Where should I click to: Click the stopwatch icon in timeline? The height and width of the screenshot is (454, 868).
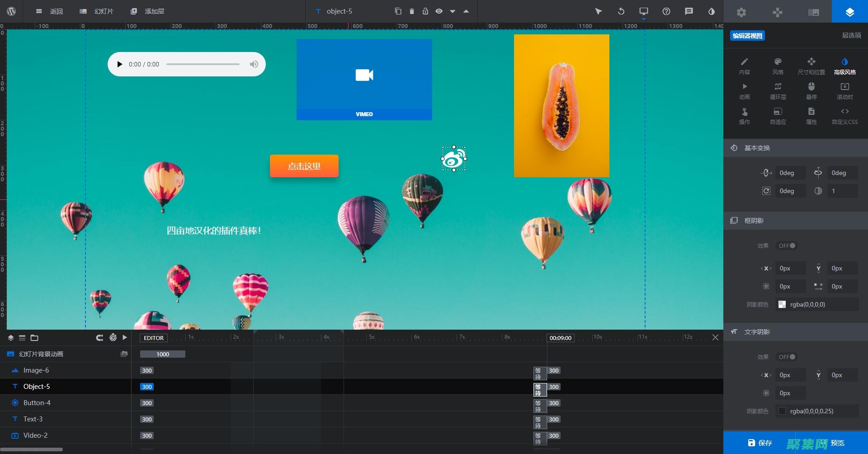point(113,337)
